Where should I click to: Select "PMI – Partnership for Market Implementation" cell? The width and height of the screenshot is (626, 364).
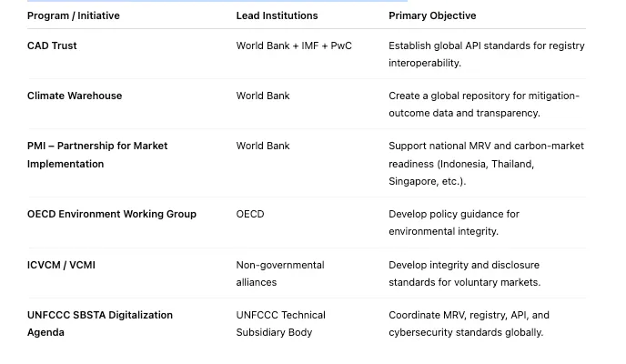[97, 155]
